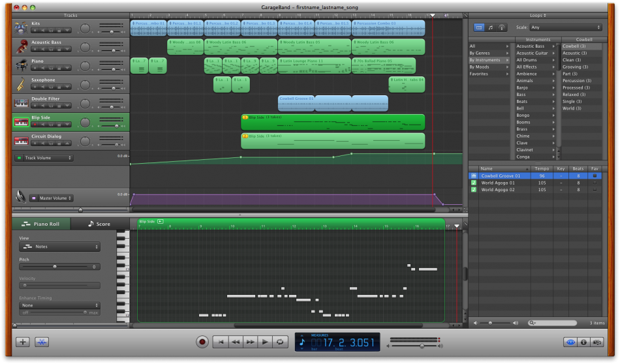Switch loop browser to column view

(x=479, y=27)
